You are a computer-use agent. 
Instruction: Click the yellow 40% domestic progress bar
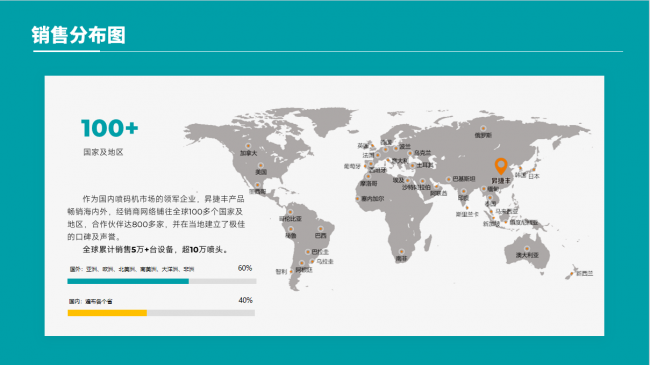(107, 313)
